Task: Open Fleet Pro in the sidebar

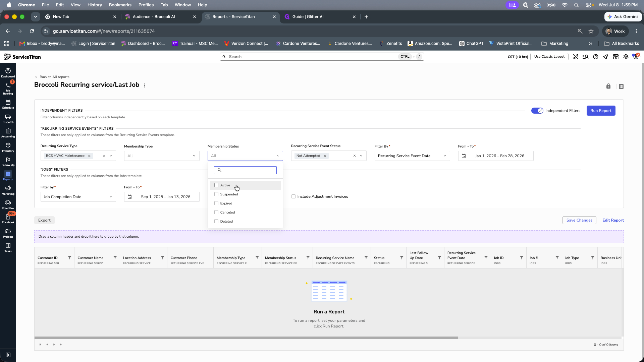Action: click(x=8, y=205)
